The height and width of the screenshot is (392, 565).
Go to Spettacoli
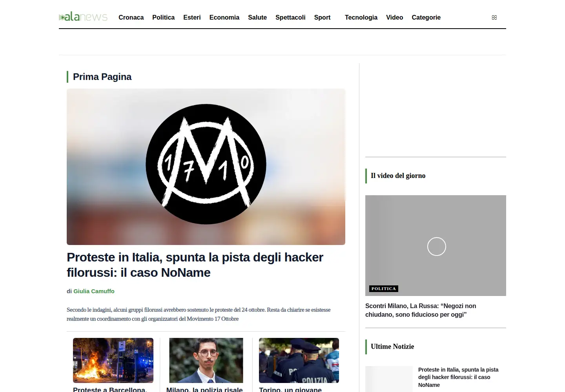click(x=290, y=17)
